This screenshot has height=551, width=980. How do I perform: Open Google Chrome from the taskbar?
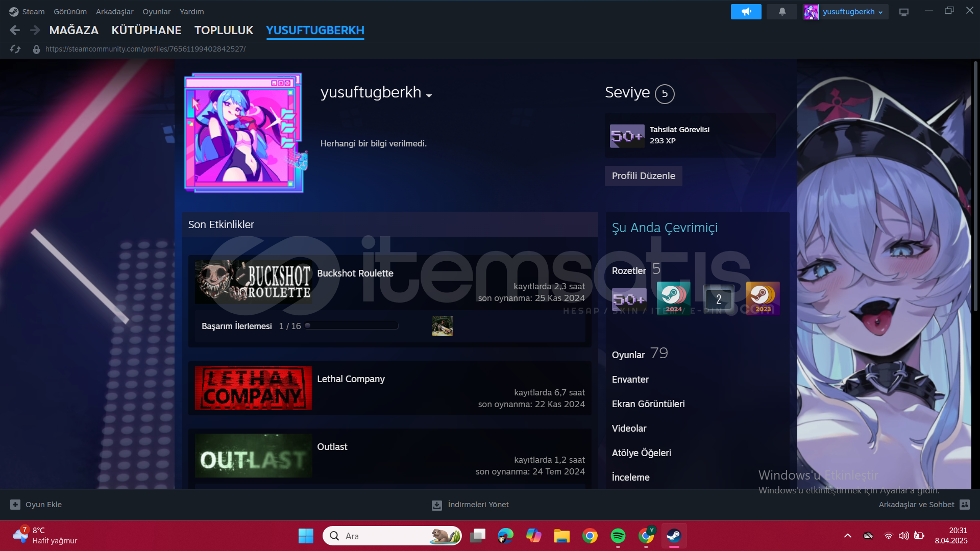coord(590,536)
